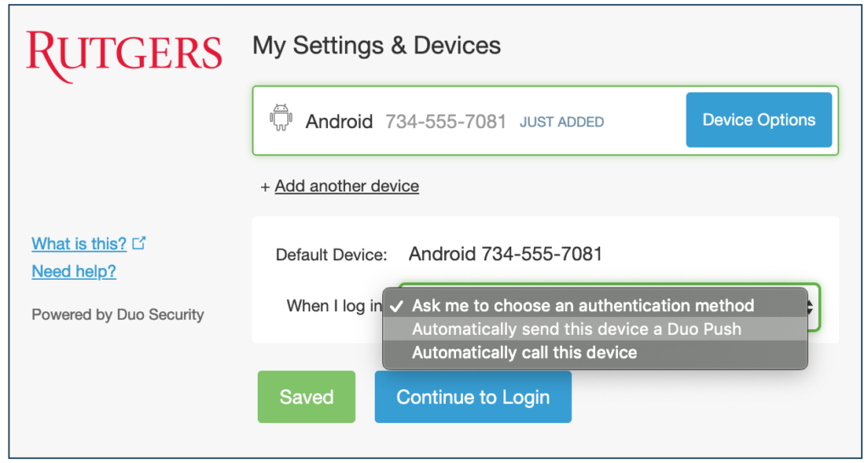
Task: Click the checkmark next to Ask me to choose
Action: 397,306
